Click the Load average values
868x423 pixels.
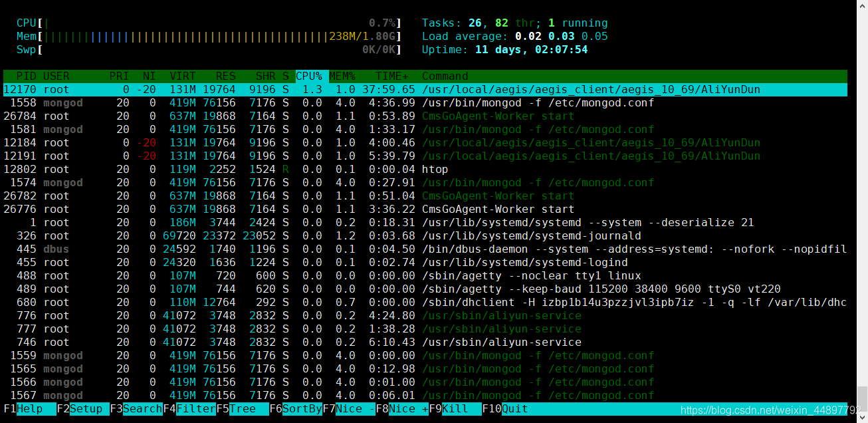click(x=562, y=37)
